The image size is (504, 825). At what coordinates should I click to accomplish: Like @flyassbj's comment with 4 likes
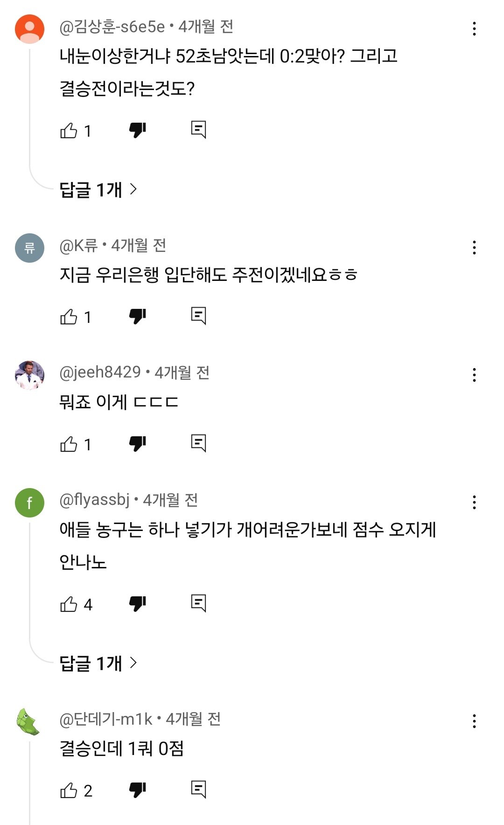coord(69,604)
